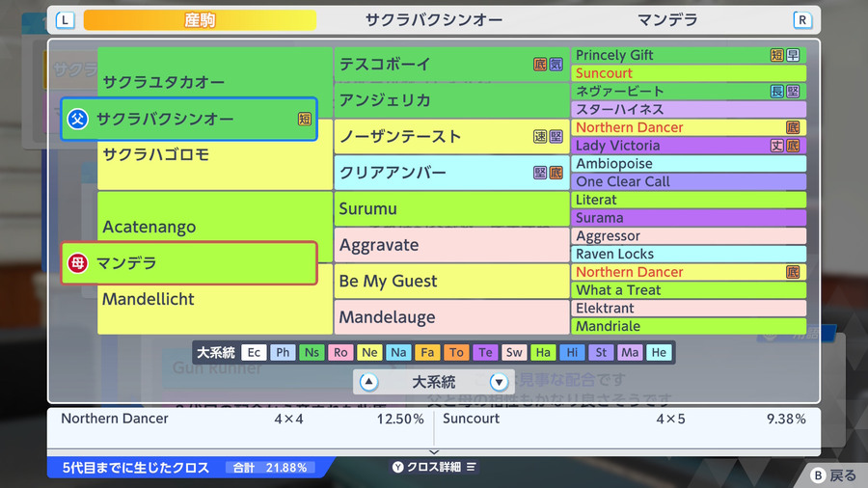Click the 堅 badge on ネヴァービート
The image size is (868, 488).
pyautogui.click(x=793, y=92)
